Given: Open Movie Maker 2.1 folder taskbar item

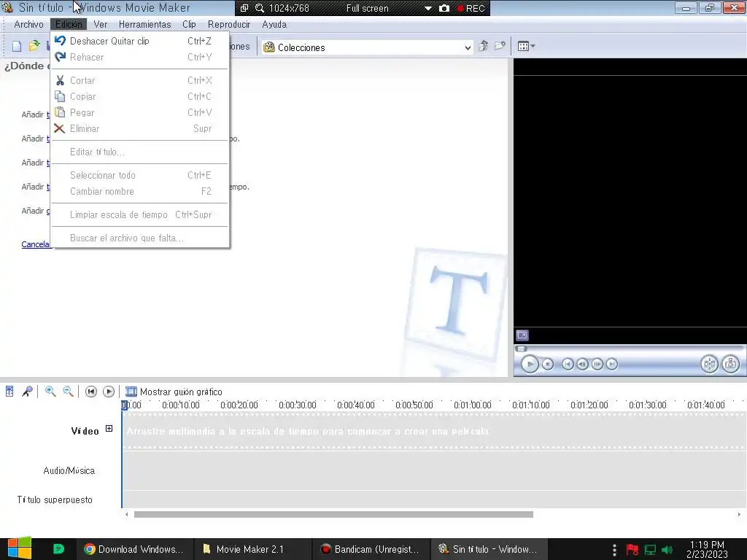Looking at the screenshot, I should click(253, 549).
